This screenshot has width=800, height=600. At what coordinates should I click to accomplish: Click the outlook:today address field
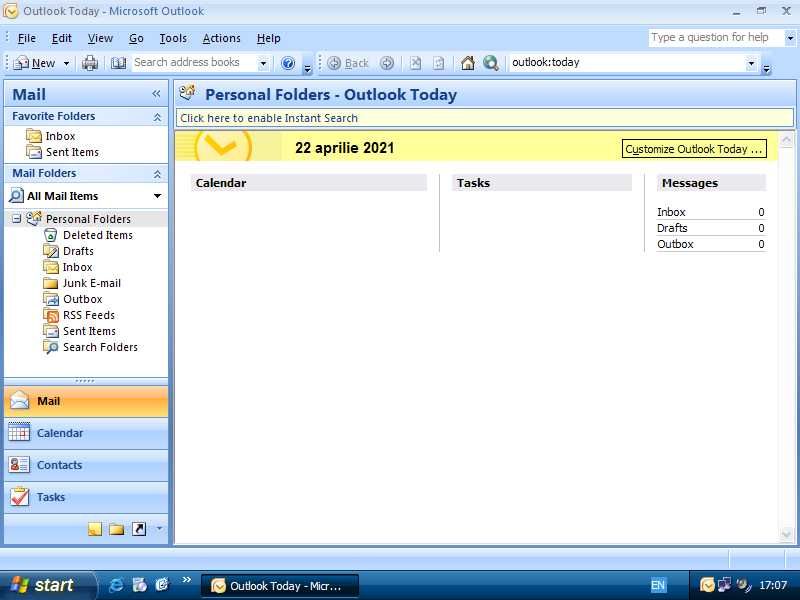[627, 63]
